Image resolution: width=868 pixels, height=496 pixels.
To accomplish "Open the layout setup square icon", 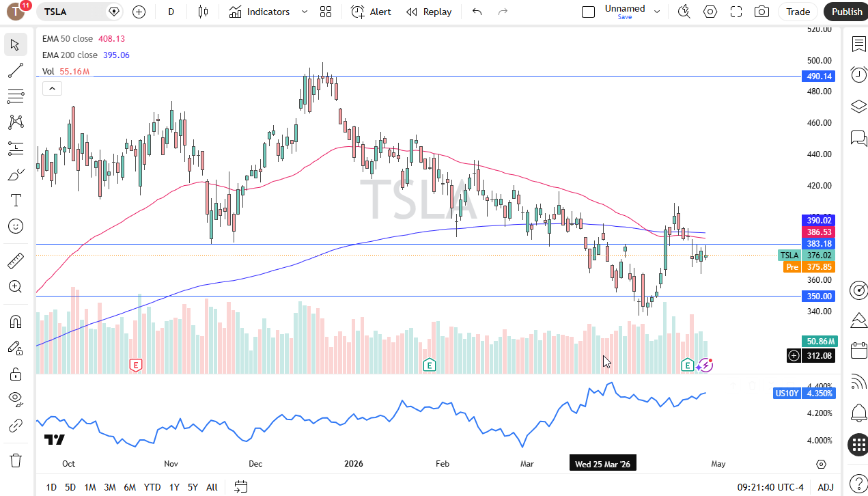I will click(x=588, y=12).
